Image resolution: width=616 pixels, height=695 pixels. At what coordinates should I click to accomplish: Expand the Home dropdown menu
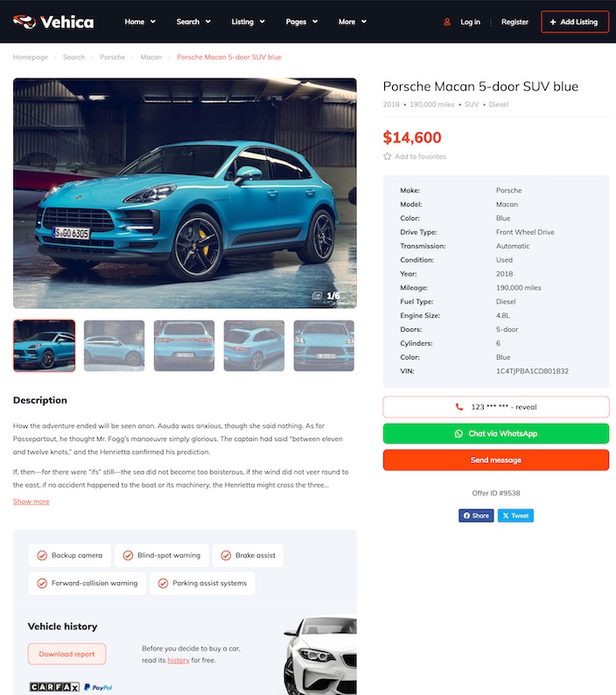point(140,22)
